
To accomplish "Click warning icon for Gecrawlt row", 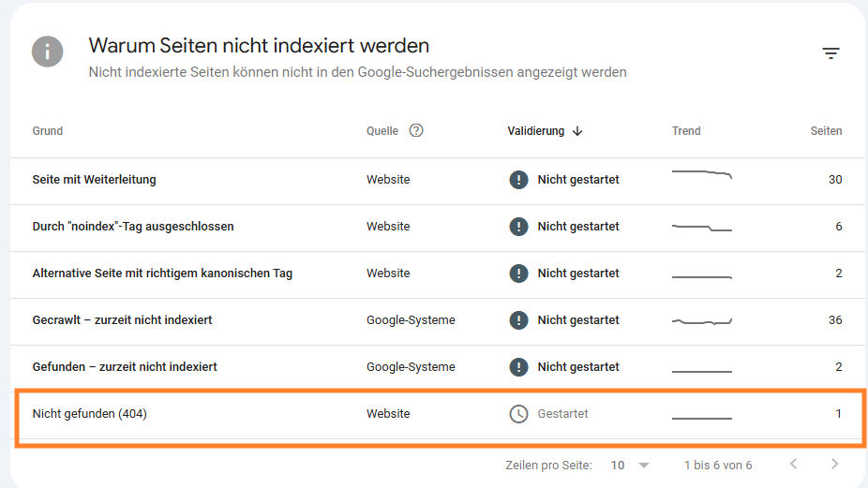I will [x=518, y=320].
